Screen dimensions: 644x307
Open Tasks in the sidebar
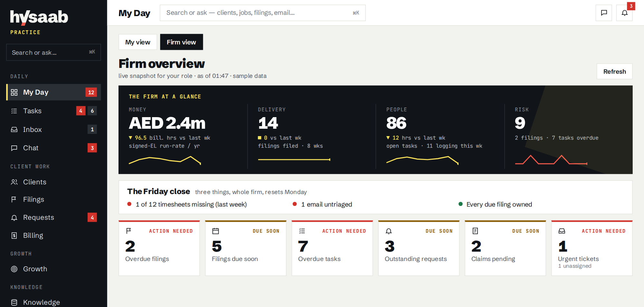click(x=53, y=111)
